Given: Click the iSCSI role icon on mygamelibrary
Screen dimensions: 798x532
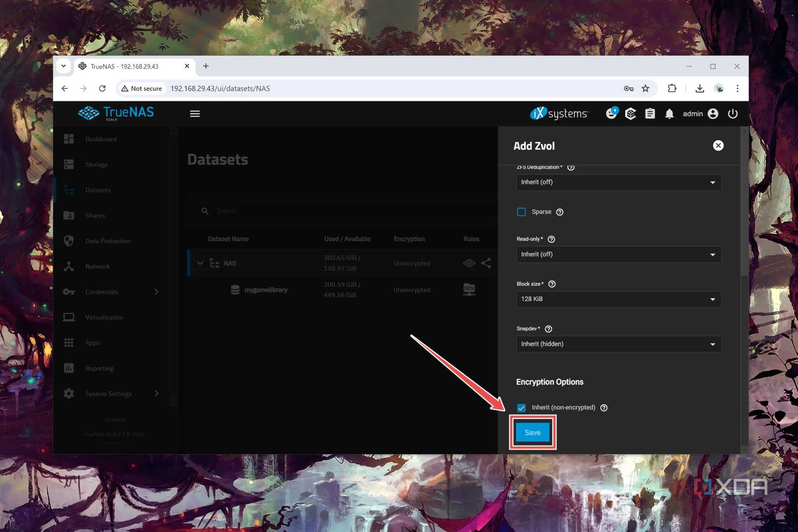Looking at the screenshot, I should point(469,289).
